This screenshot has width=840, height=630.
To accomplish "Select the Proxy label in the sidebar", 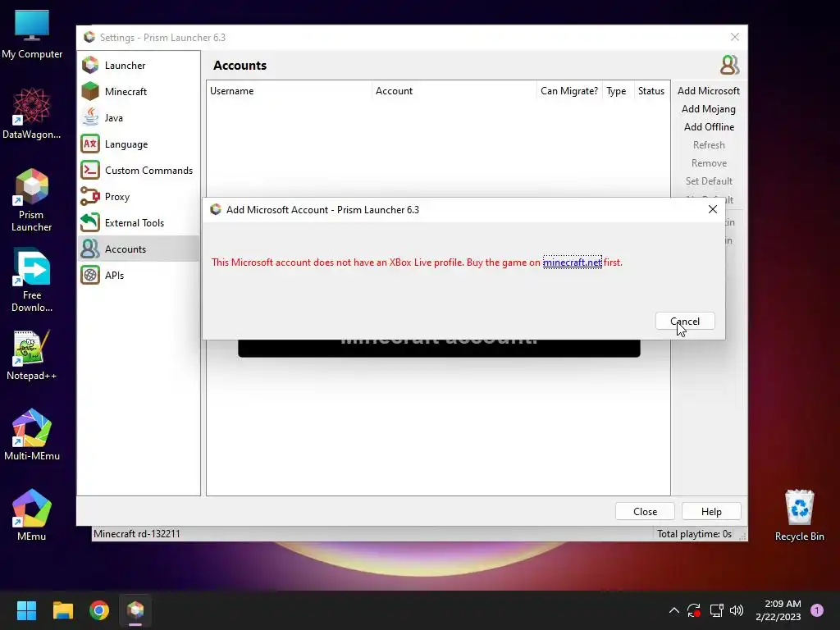I will point(117,197).
